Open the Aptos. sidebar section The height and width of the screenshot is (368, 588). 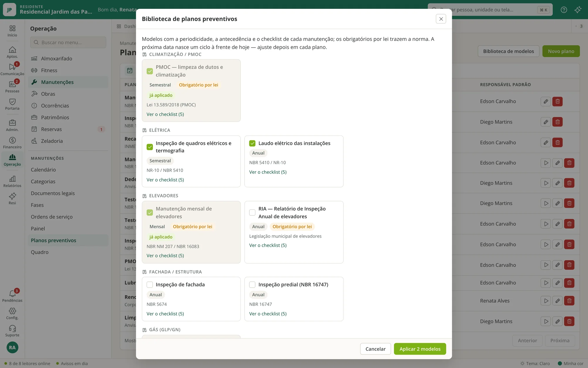point(12,52)
